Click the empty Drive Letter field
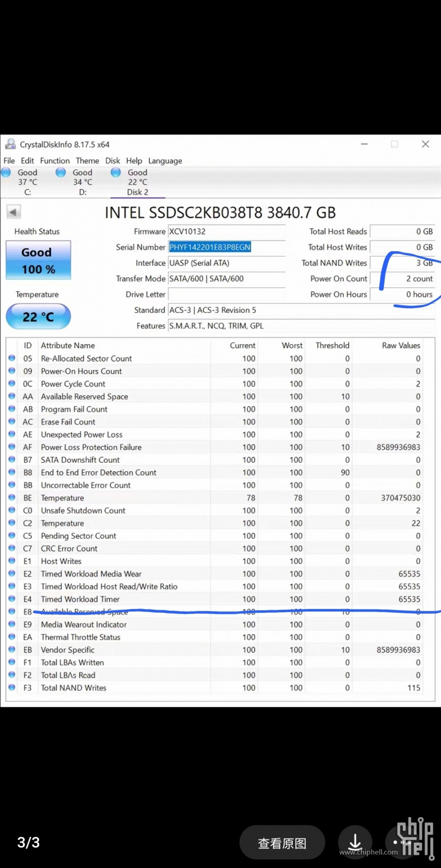The height and width of the screenshot is (868, 441). coord(227,294)
